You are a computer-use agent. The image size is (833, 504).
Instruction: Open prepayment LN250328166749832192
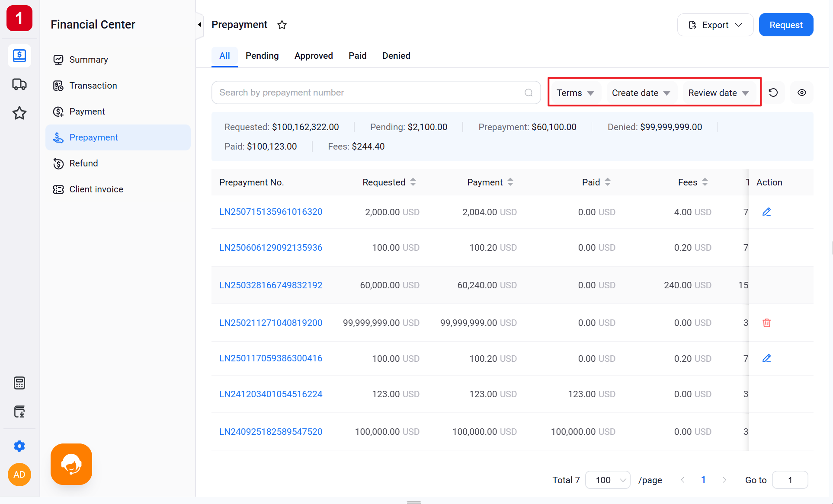[271, 285]
